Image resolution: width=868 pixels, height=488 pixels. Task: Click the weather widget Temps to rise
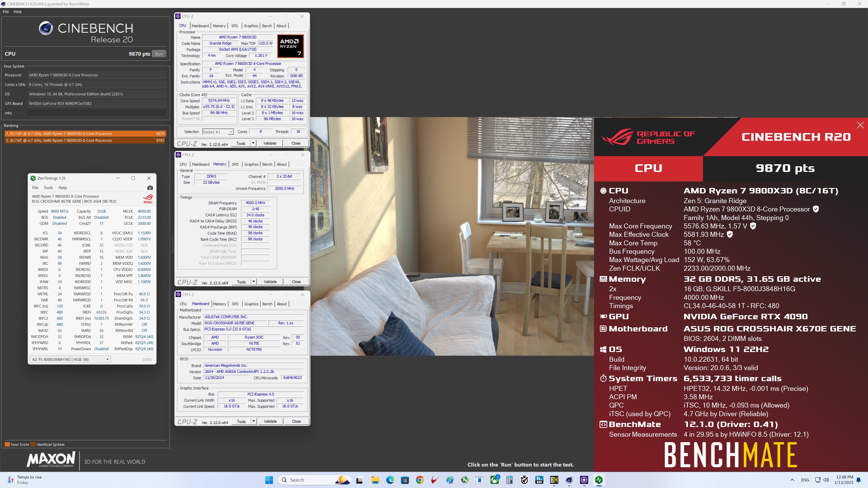coord(25,480)
